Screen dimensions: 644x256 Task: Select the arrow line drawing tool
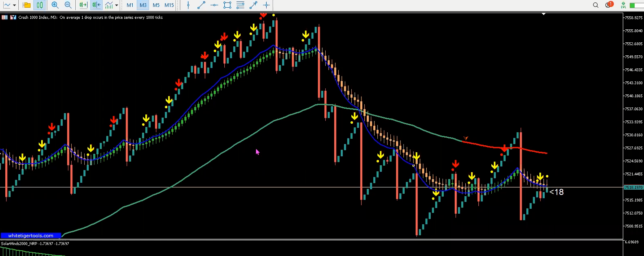(253, 5)
